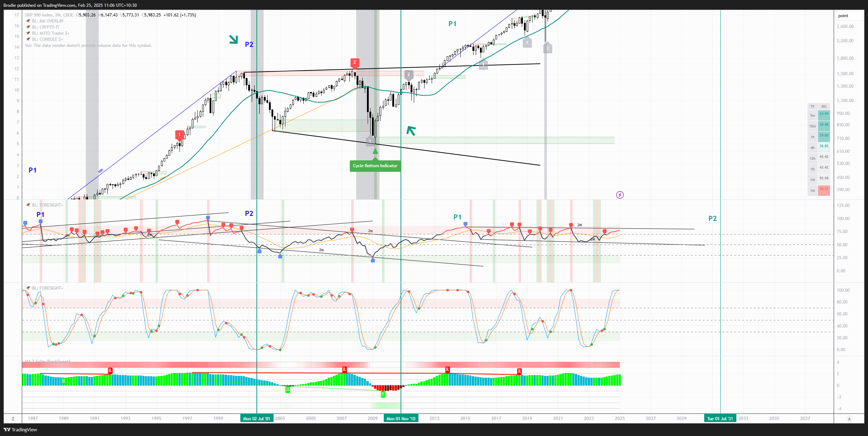Click the red signal marker numbered 2 near 2007
Screen dimensions: 868x436
pyautogui.click(x=354, y=63)
